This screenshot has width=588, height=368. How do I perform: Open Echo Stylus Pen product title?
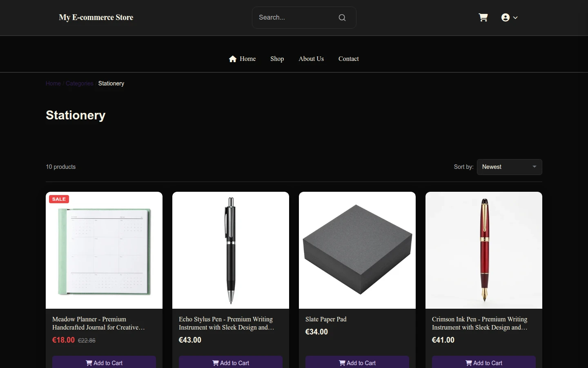point(227,323)
